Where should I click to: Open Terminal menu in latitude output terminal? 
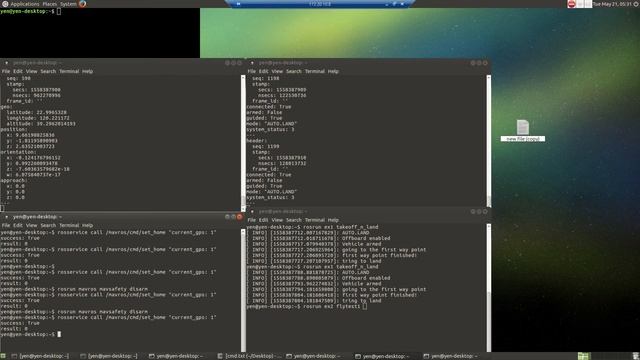coord(69,71)
